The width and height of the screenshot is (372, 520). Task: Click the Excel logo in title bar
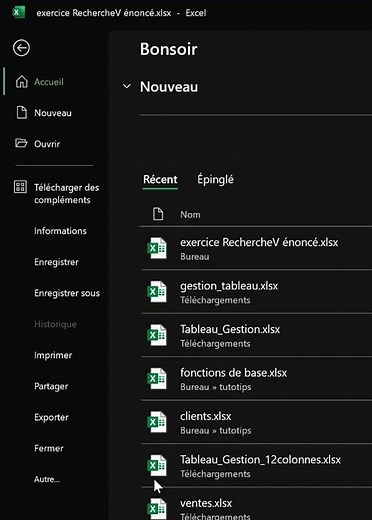click(18, 12)
